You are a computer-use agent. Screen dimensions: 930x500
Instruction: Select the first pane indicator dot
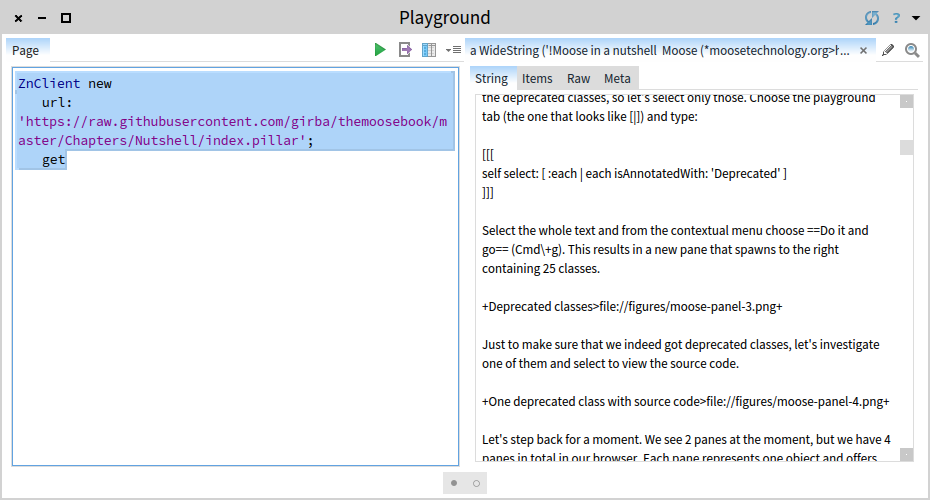[x=454, y=482]
